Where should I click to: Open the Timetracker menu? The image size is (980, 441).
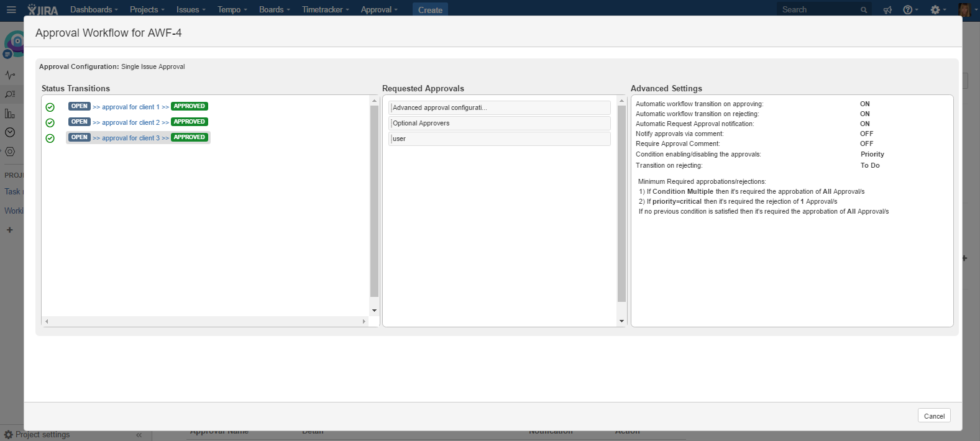[325, 9]
